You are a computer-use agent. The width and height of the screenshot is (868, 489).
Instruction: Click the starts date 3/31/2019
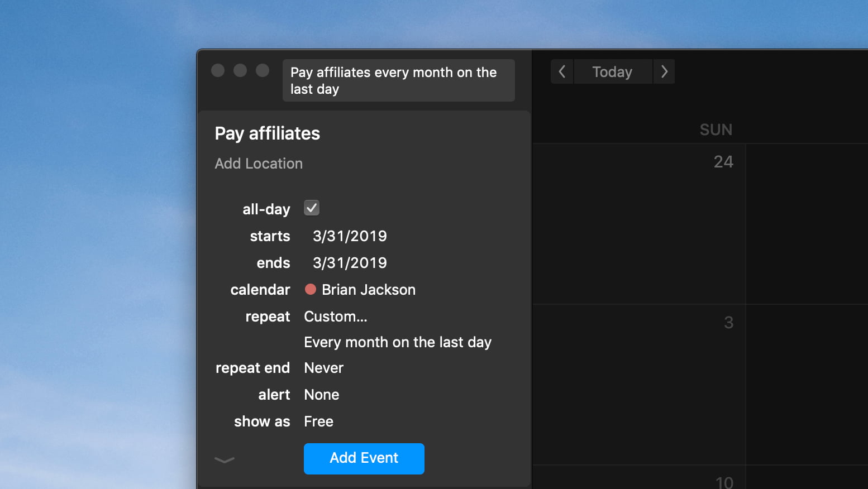tap(350, 236)
